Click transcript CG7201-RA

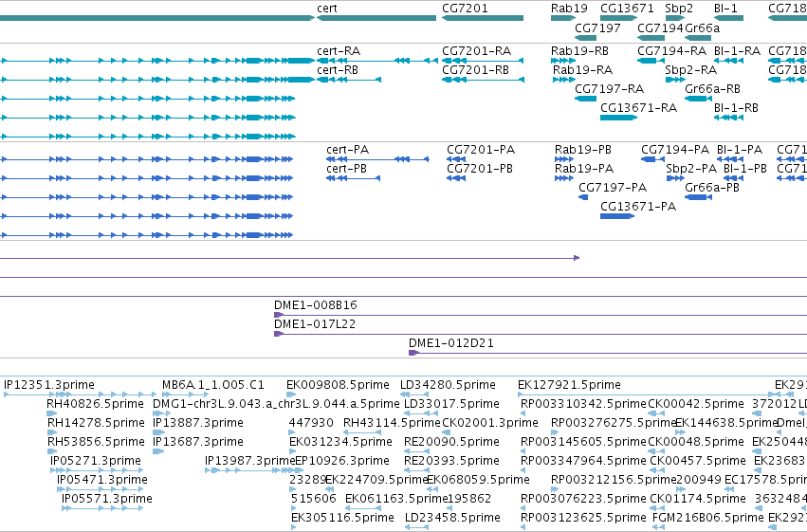point(483,61)
